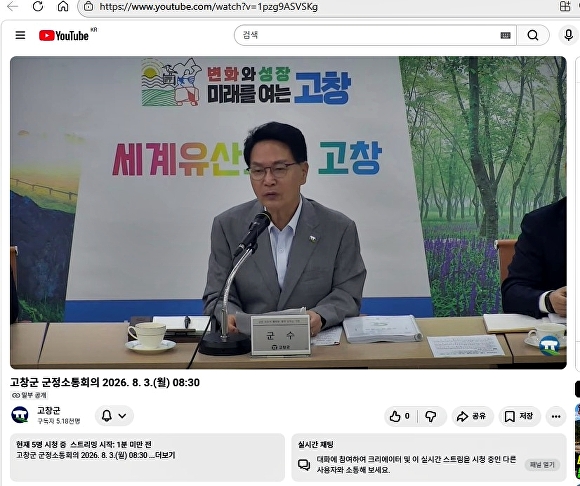The height and width of the screenshot is (486, 580).
Task: Like the video with thumbs-up button
Action: 400,416
